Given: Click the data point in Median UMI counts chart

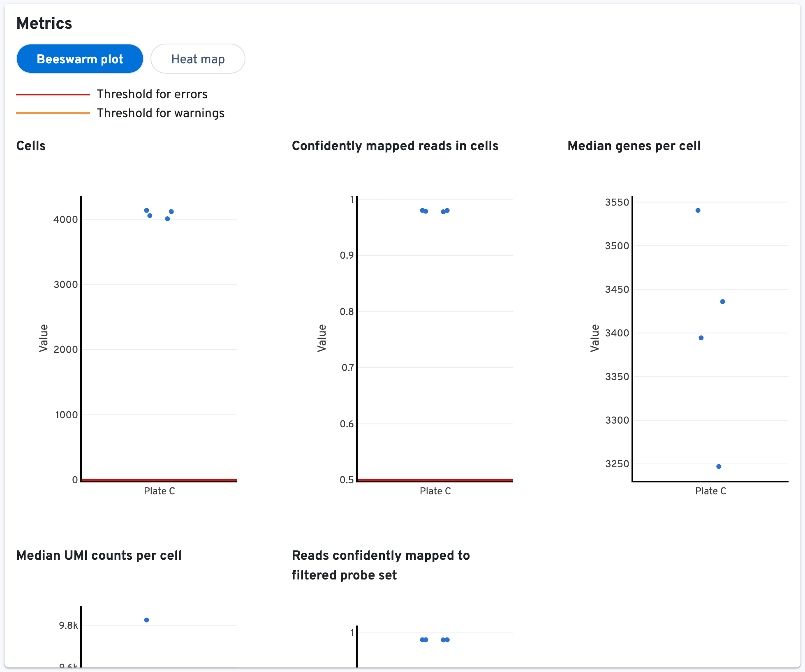Looking at the screenshot, I should [x=147, y=620].
